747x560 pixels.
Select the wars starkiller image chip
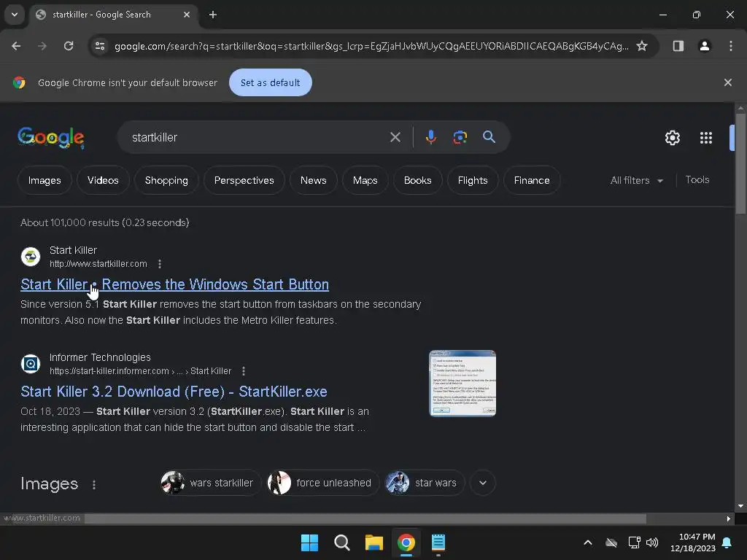click(x=210, y=483)
